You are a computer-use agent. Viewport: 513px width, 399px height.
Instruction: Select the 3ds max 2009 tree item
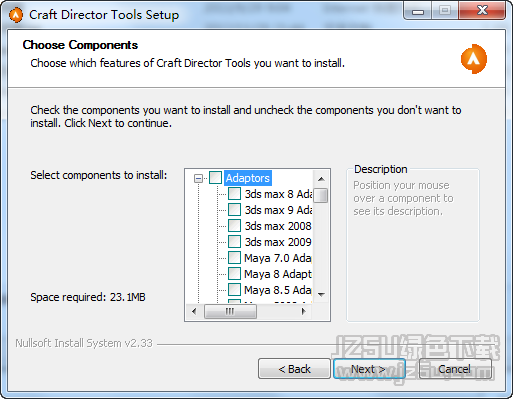[278, 242]
